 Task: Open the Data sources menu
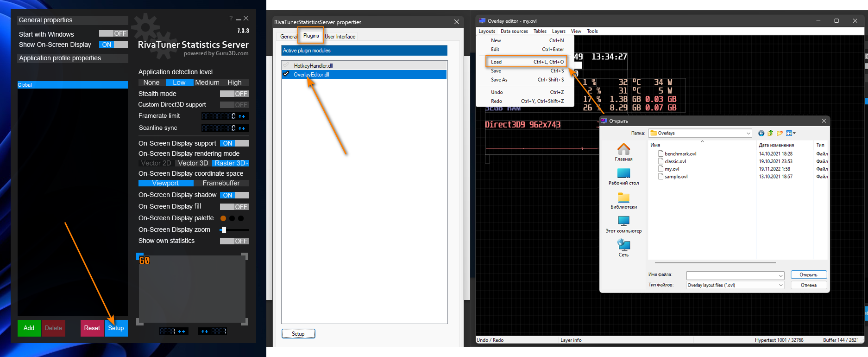(514, 31)
